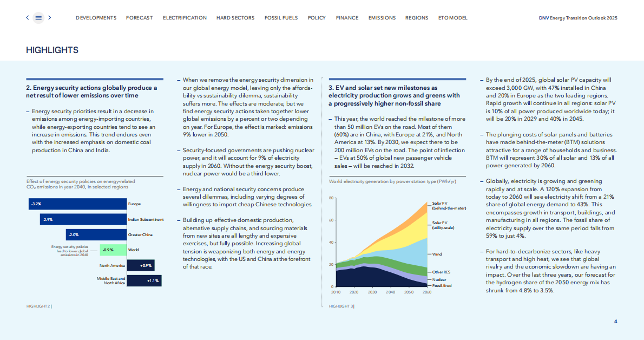Select the Regions navigation link

pyautogui.click(x=416, y=18)
